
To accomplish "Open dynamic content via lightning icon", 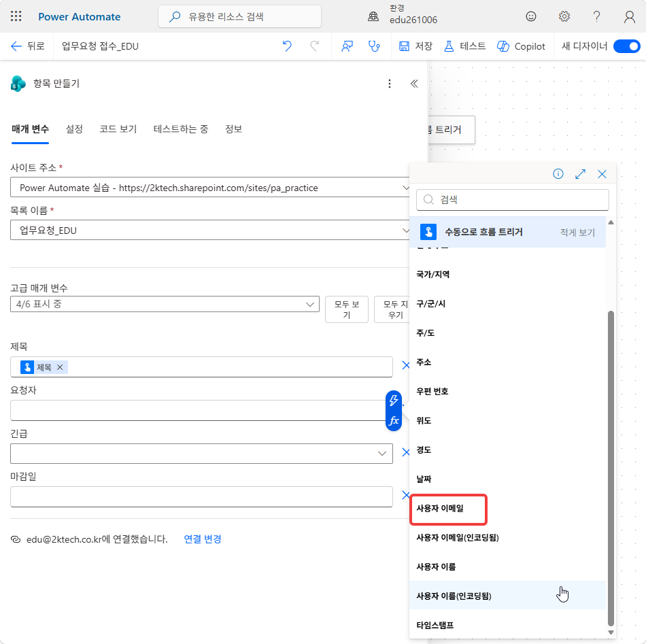I will click(x=394, y=400).
